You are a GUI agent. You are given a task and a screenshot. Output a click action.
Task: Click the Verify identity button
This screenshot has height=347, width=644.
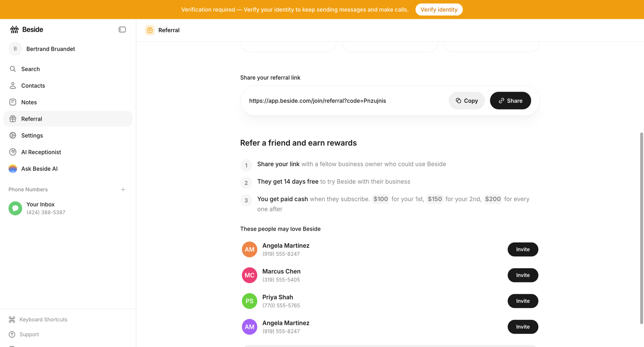(x=439, y=9)
